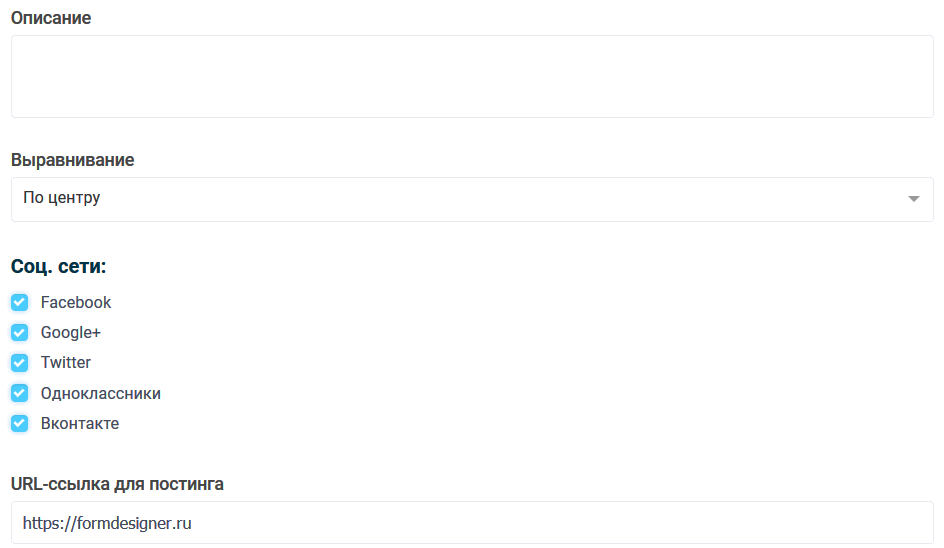The height and width of the screenshot is (548, 944).
Task: Click the Одноклассники label text
Action: pyautogui.click(x=101, y=394)
